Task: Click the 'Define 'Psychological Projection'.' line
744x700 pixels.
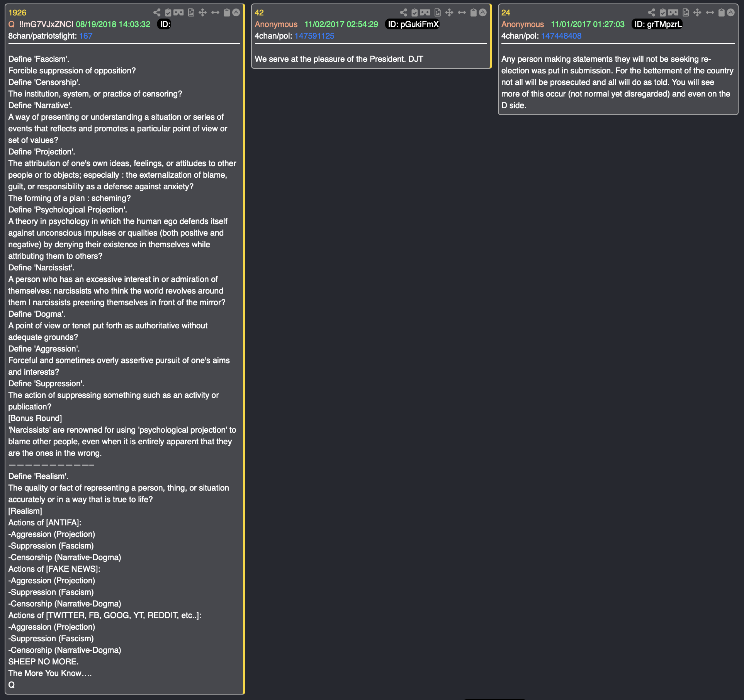Action: [x=68, y=210]
